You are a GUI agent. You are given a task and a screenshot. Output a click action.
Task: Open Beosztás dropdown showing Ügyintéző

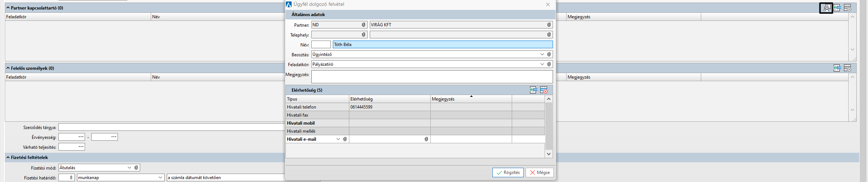[x=542, y=54]
